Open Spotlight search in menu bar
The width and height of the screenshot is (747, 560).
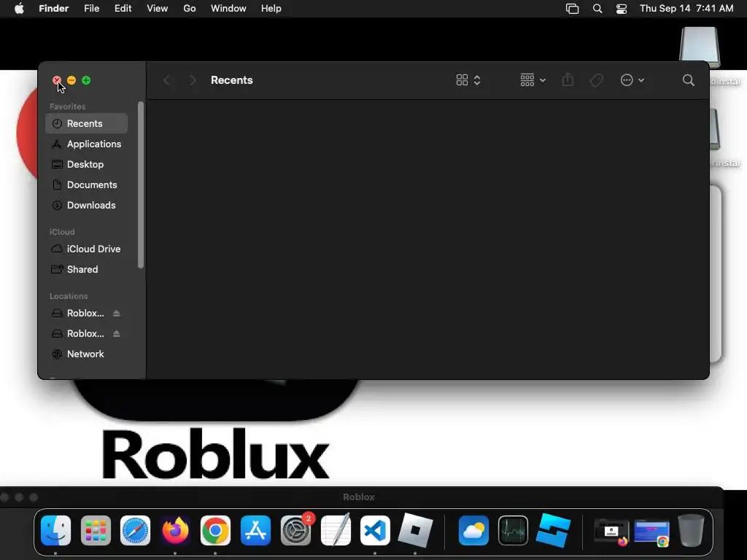point(597,9)
